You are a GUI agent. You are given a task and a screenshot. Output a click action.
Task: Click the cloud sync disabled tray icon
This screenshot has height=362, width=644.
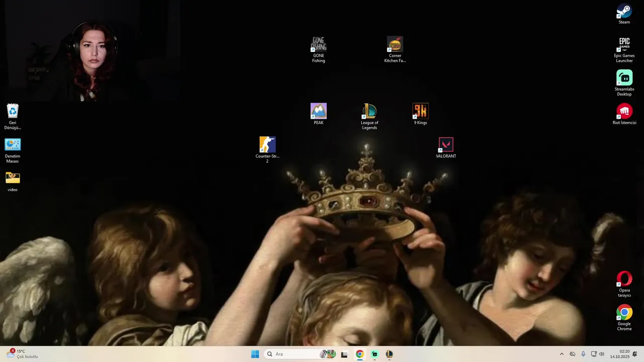pyautogui.click(x=572, y=354)
